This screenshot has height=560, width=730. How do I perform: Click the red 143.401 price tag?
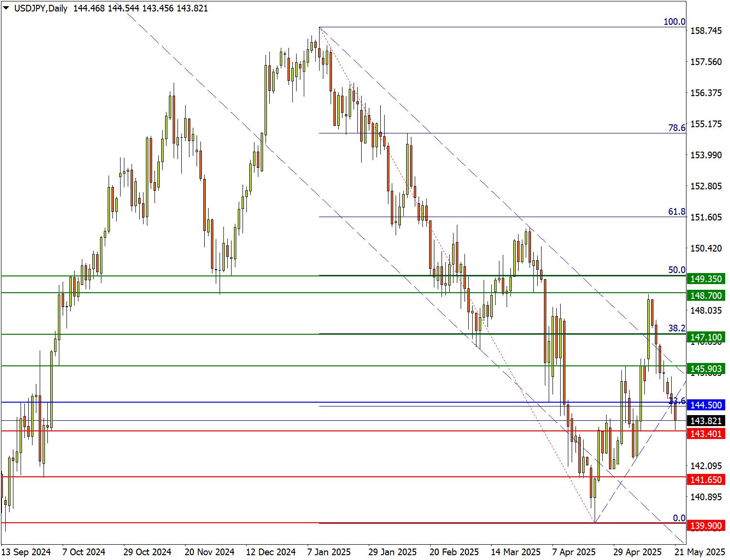point(706,434)
